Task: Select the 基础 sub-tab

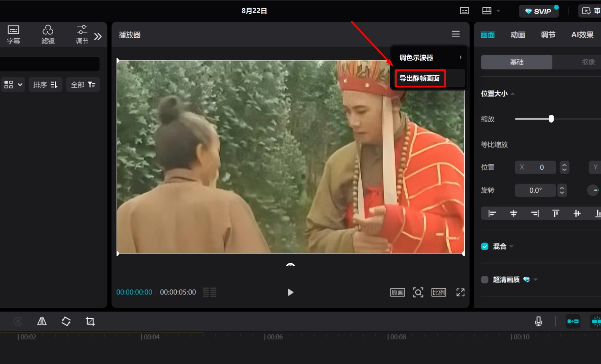Action: click(x=517, y=62)
